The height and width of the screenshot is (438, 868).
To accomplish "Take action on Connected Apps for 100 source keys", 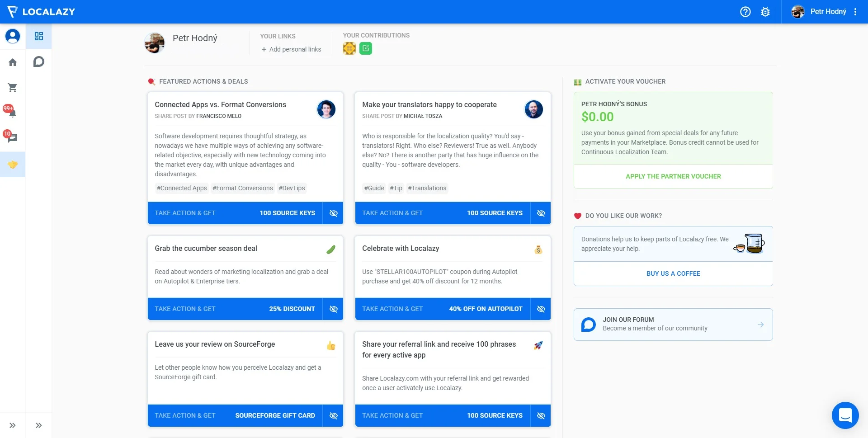I will point(235,213).
